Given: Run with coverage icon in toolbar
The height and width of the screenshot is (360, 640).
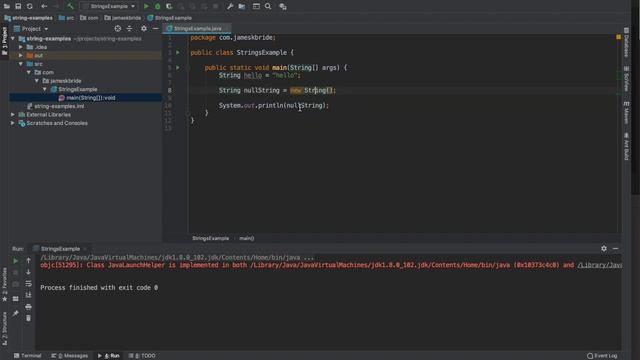Looking at the screenshot, I should [169, 6].
